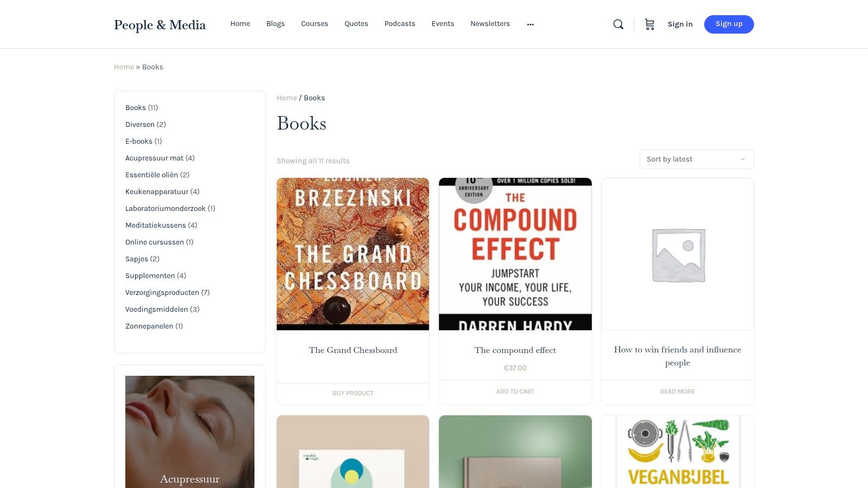Add The compound effect to cart

515,391
